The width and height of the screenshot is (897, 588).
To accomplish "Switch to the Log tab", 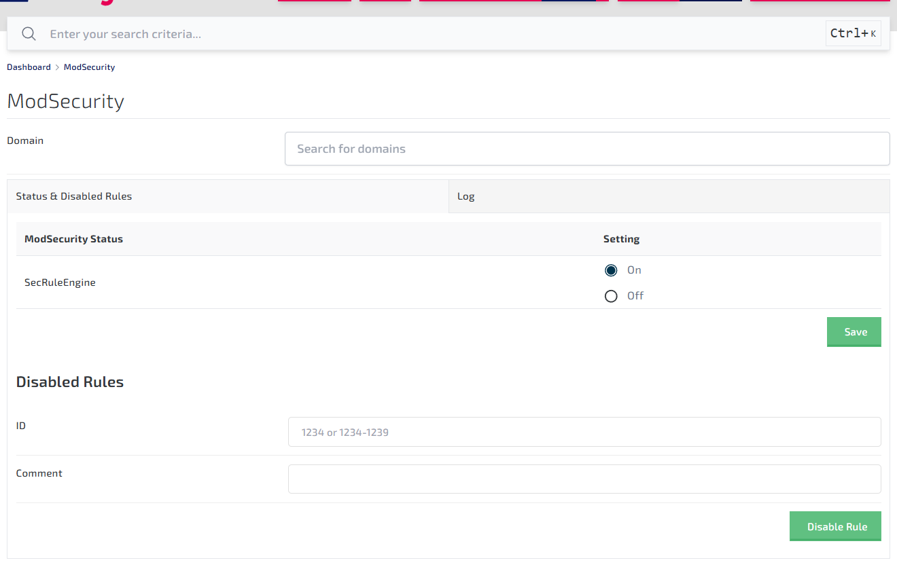I will point(669,196).
